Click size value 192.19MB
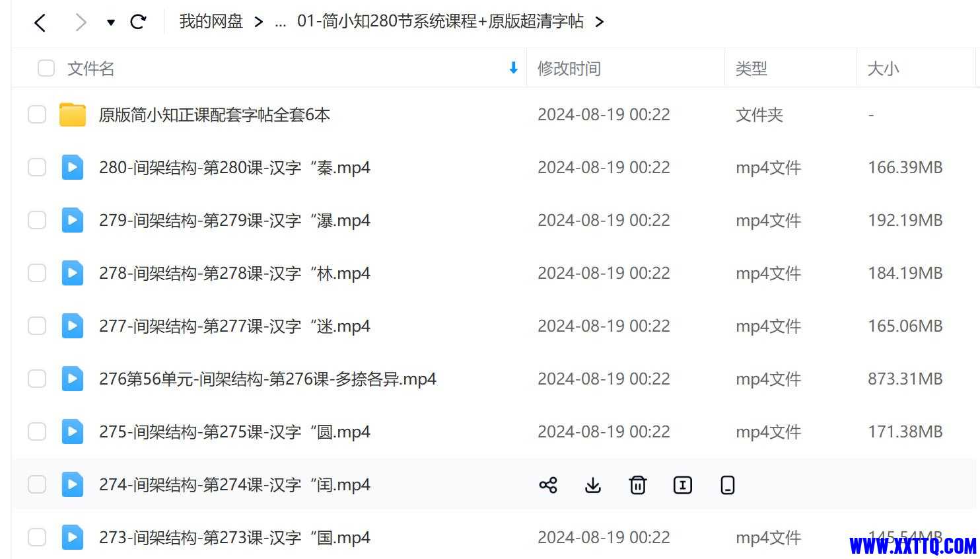The height and width of the screenshot is (559, 980). click(905, 221)
